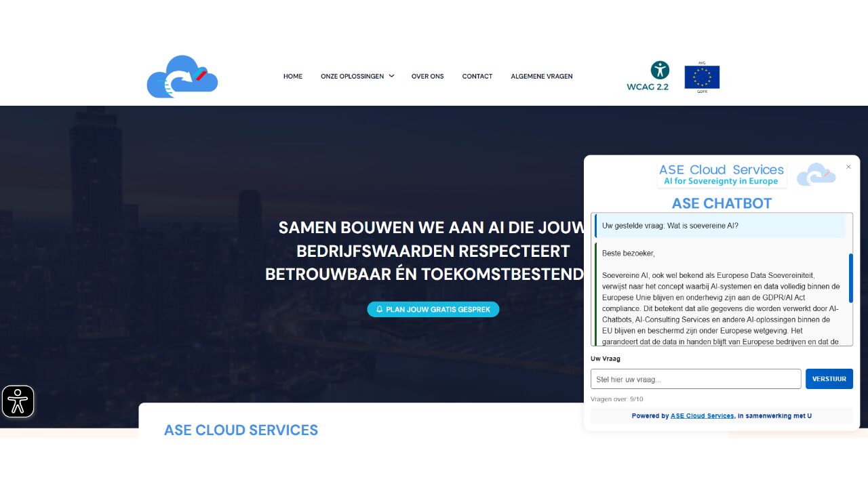The image size is (868, 488).
Task: Click the Plan Jouw Gratis Gesprek button
Action: coord(433,309)
